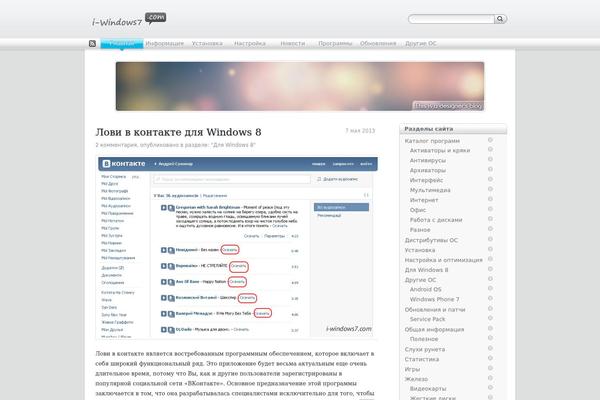Image resolution: width=600 pixels, height=400 pixels.
Task: Open the Обновления navigation tab
Action: tap(378, 43)
